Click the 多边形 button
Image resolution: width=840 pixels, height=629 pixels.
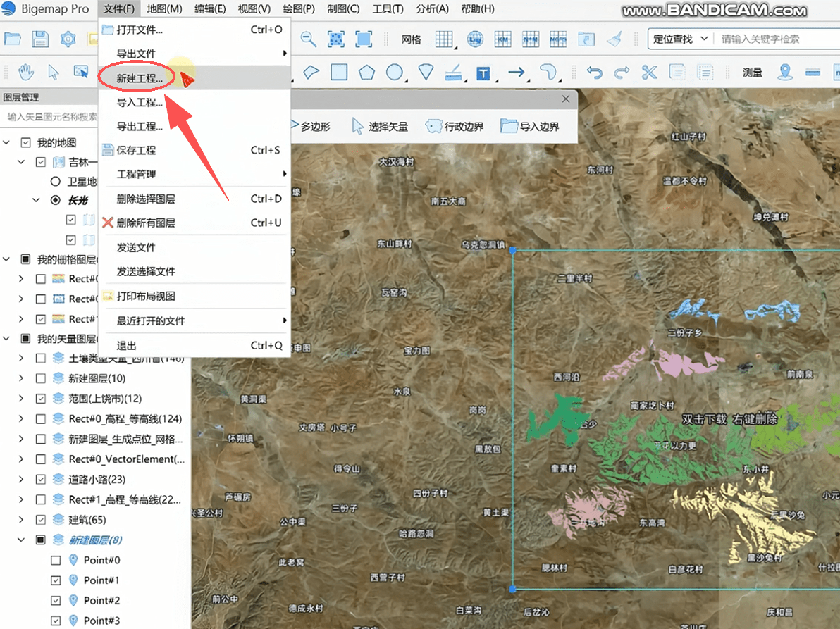(311, 126)
